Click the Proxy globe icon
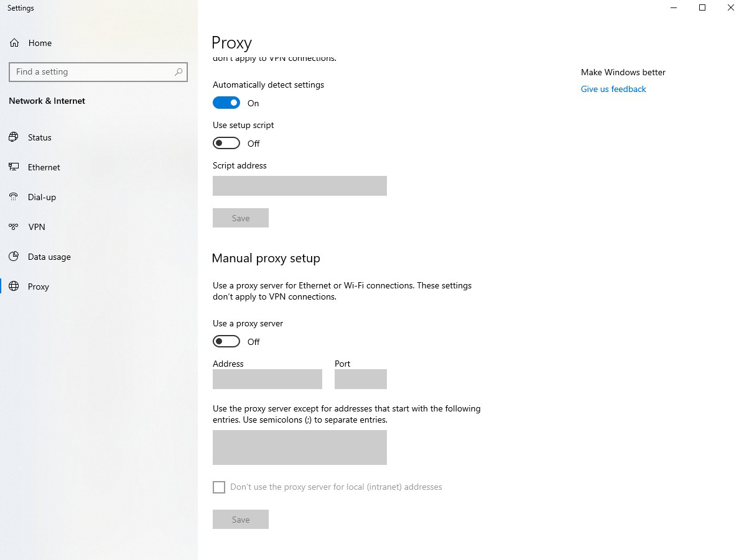This screenshot has height=560, width=739. (14, 287)
